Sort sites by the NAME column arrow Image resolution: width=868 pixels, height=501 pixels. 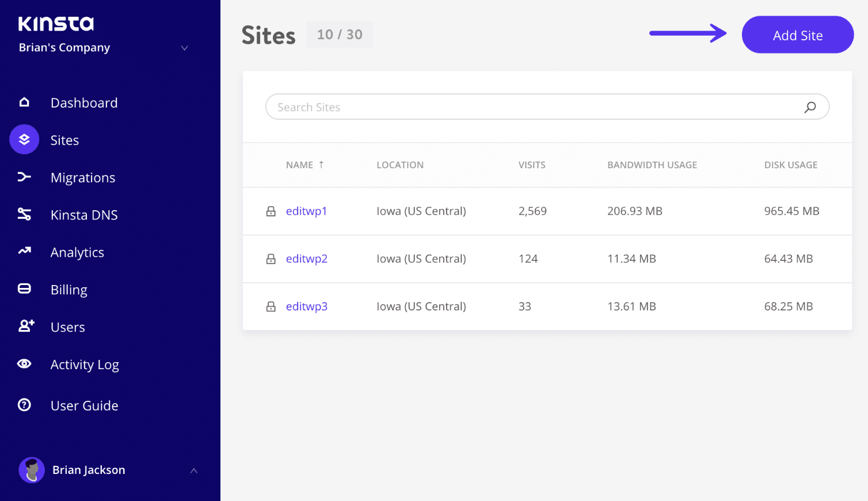pos(321,165)
